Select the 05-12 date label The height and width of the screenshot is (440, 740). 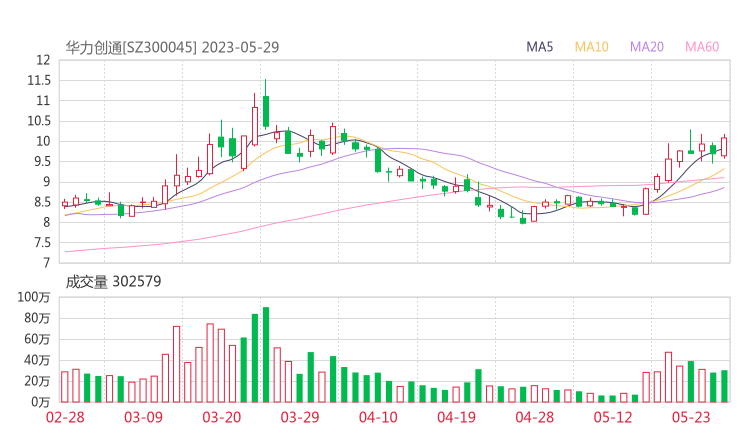[x=613, y=417]
